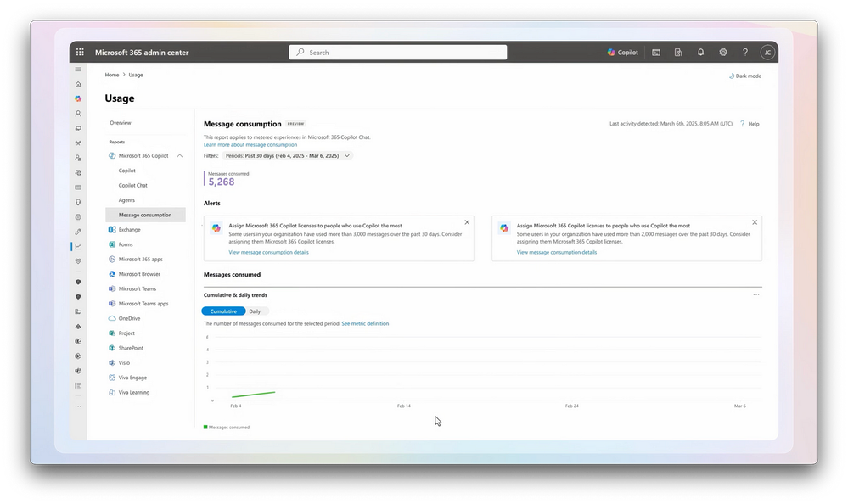Click the SharePoint report icon

click(112, 348)
